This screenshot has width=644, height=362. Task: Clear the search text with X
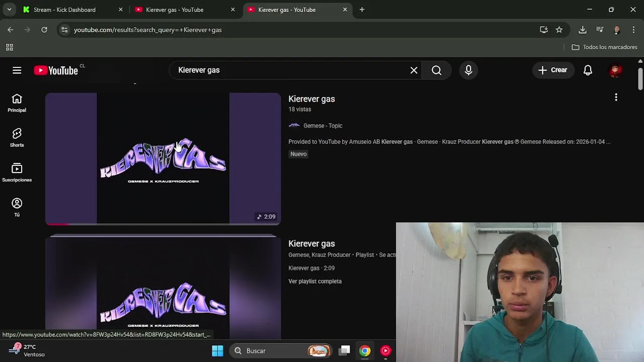(x=414, y=70)
